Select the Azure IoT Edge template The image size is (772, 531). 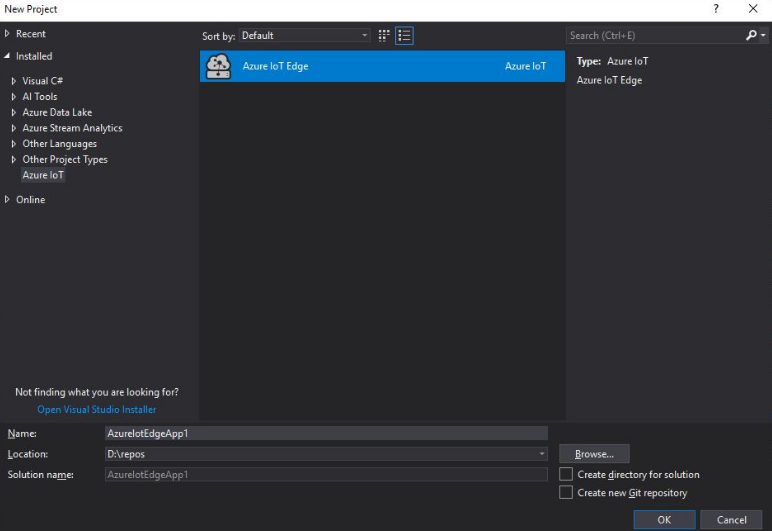tap(382, 66)
